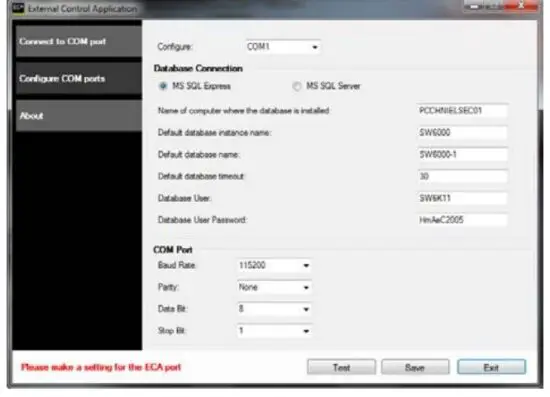The image size is (550, 397).
Task: Edit the Database User Password field
Action: pos(462,220)
